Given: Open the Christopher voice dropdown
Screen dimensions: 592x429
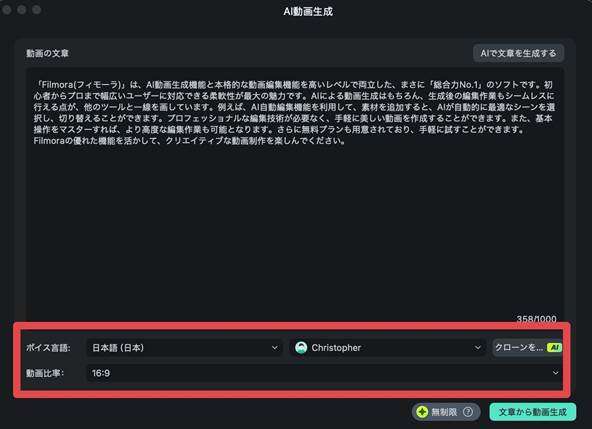Looking at the screenshot, I should 388,347.
